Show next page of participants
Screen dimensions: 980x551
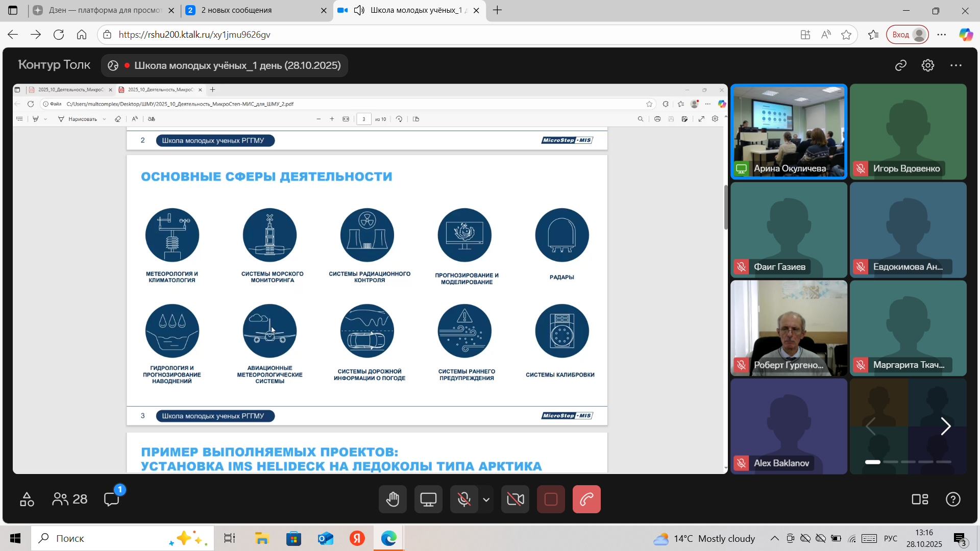click(945, 426)
